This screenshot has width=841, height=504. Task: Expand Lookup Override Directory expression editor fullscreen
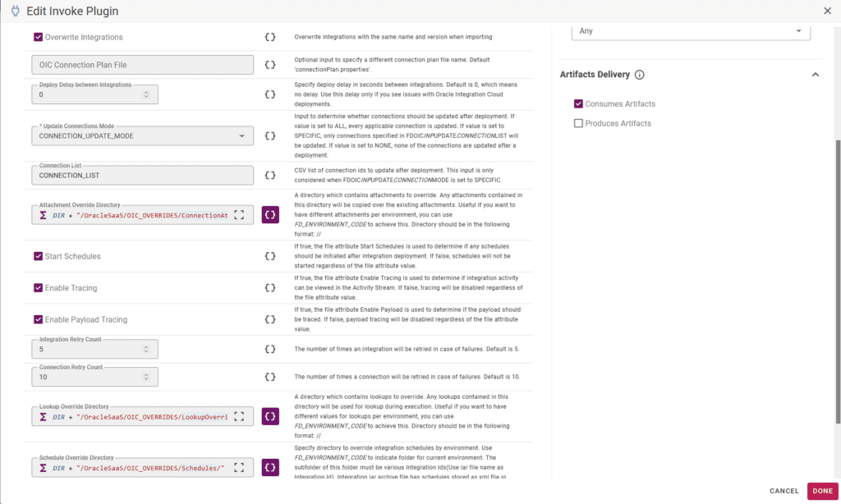(239, 417)
